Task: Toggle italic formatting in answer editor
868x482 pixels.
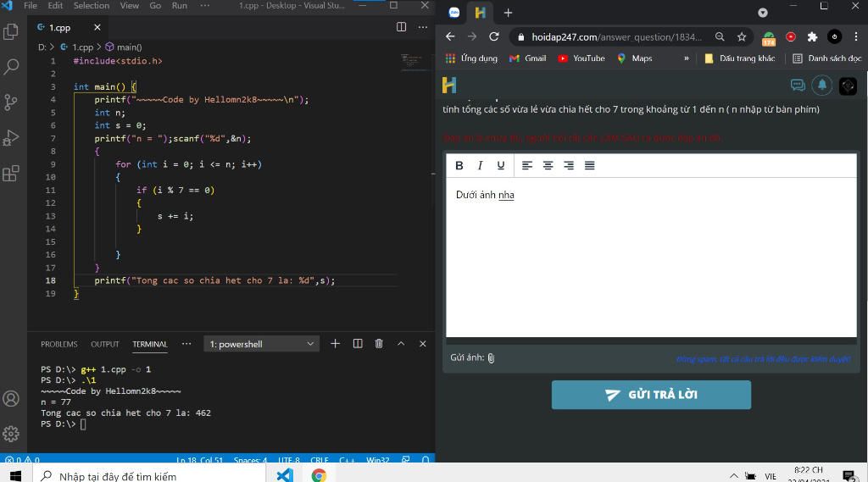Action: tap(480, 165)
